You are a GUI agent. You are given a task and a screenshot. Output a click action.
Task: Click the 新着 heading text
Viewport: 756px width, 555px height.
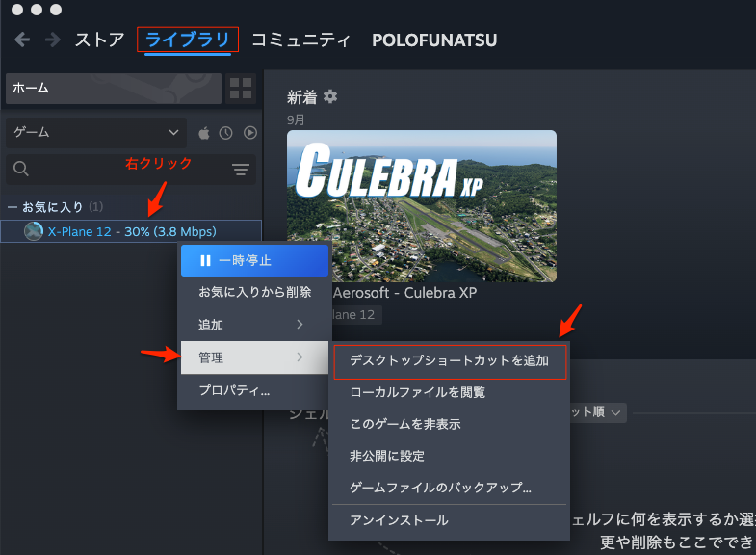click(301, 97)
